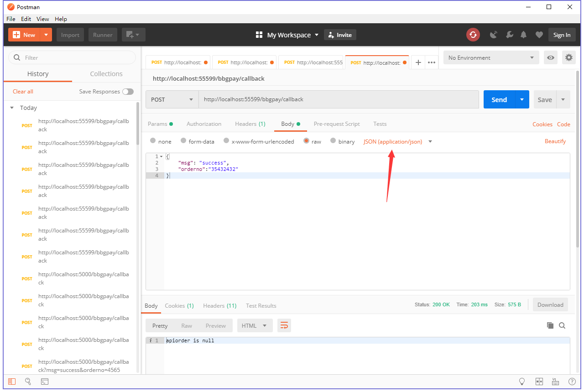Screen dimensions: 584x392
Task: Open Manage Environments gear icon
Action: click(568, 57)
